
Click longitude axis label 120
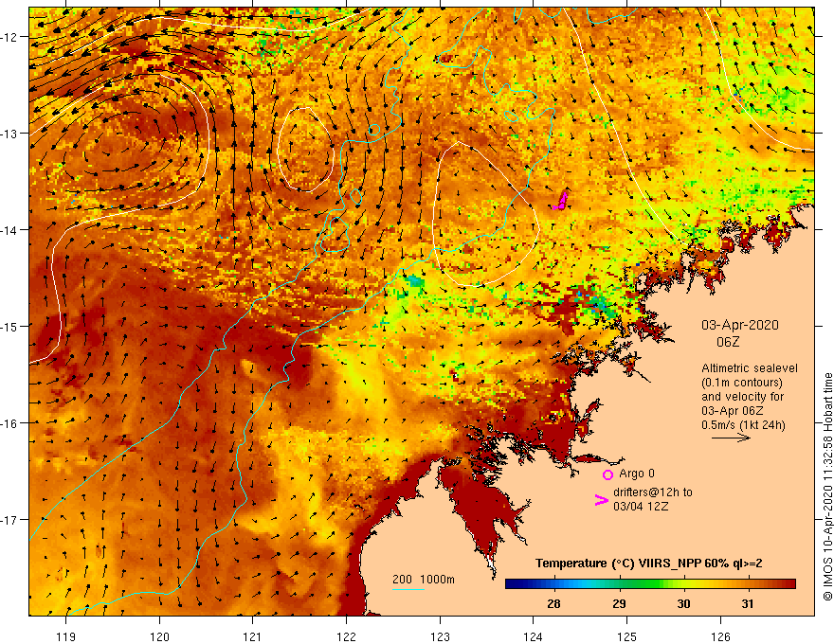pyautogui.click(x=159, y=636)
